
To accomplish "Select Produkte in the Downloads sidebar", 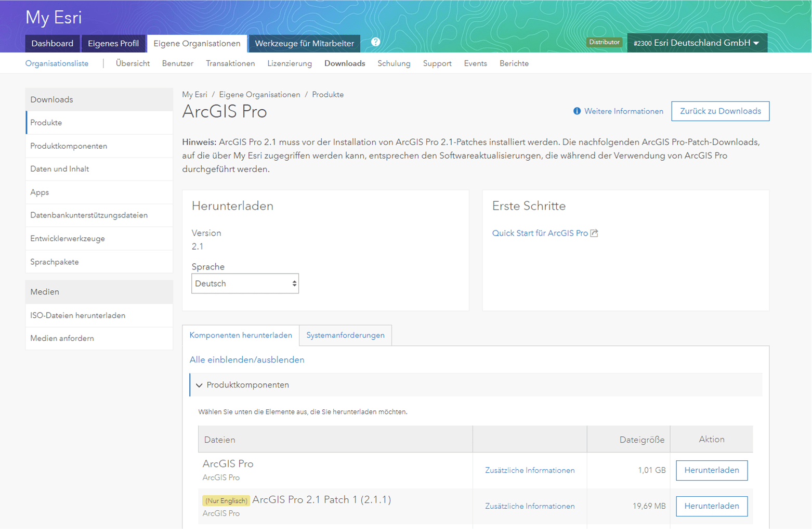I will pyautogui.click(x=99, y=123).
